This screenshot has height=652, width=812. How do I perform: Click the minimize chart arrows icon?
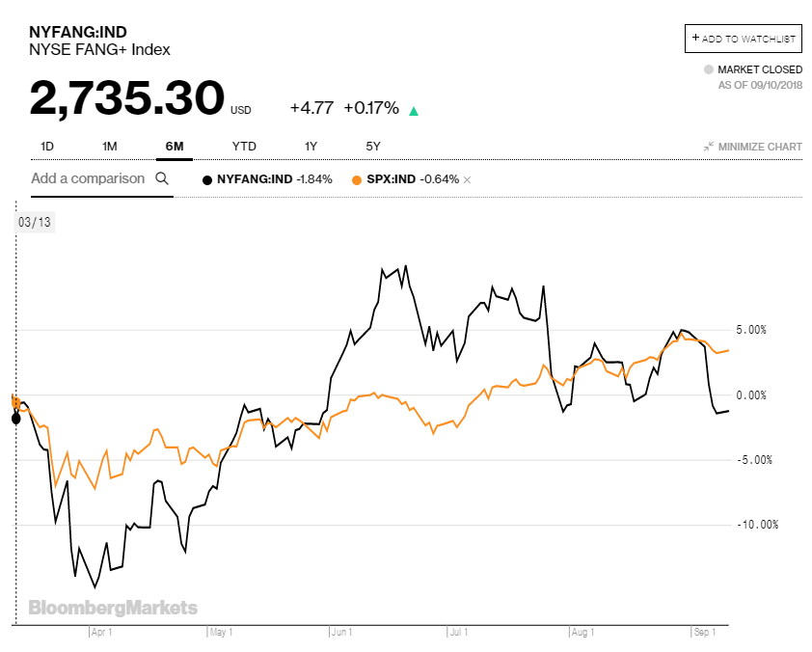click(709, 147)
